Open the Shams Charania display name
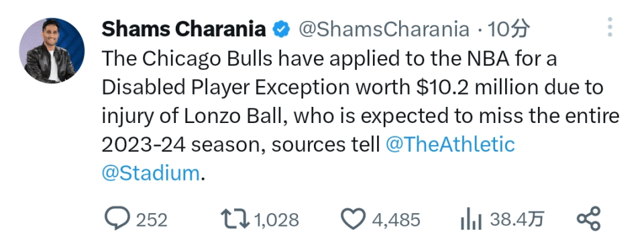Viewport: 644px width, 246px height. (184, 29)
